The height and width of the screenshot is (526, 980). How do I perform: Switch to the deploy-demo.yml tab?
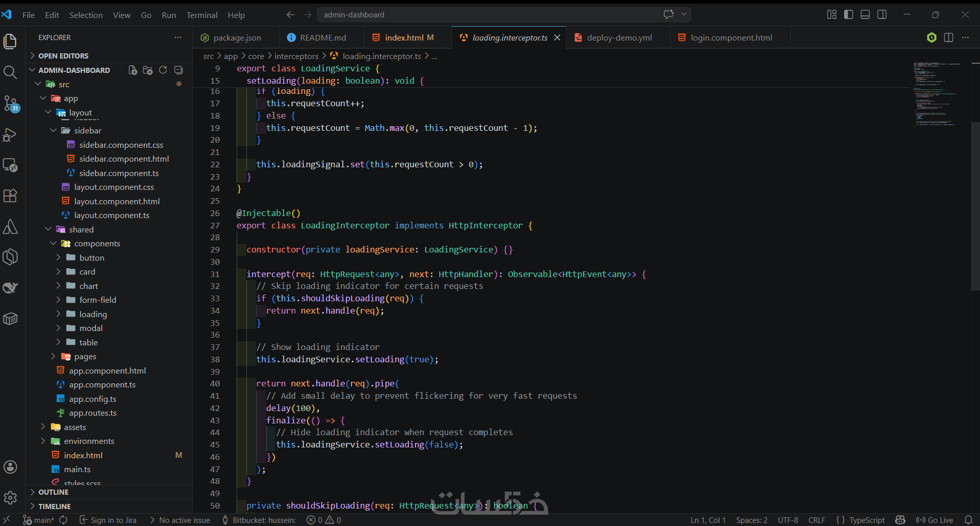pyautogui.click(x=619, y=37)
